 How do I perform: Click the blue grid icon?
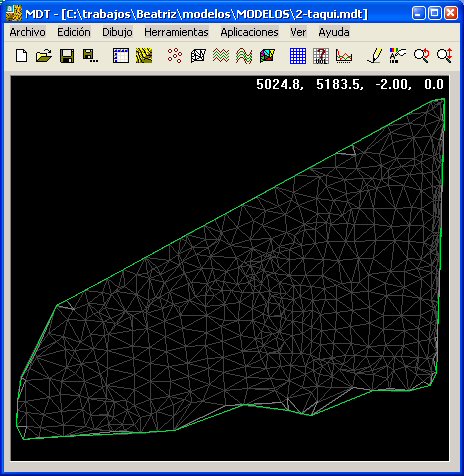298,55
